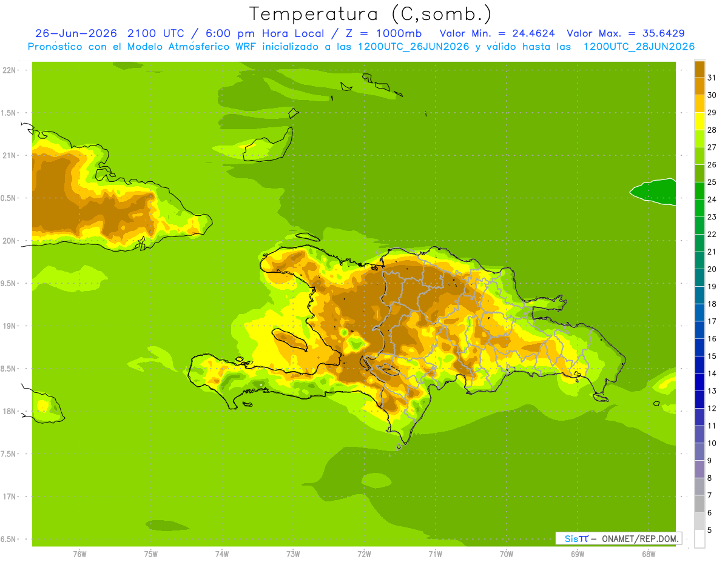Click the "69W" longitude label
This screenshot has height=562, width=728.
click(x=578, y=554)
